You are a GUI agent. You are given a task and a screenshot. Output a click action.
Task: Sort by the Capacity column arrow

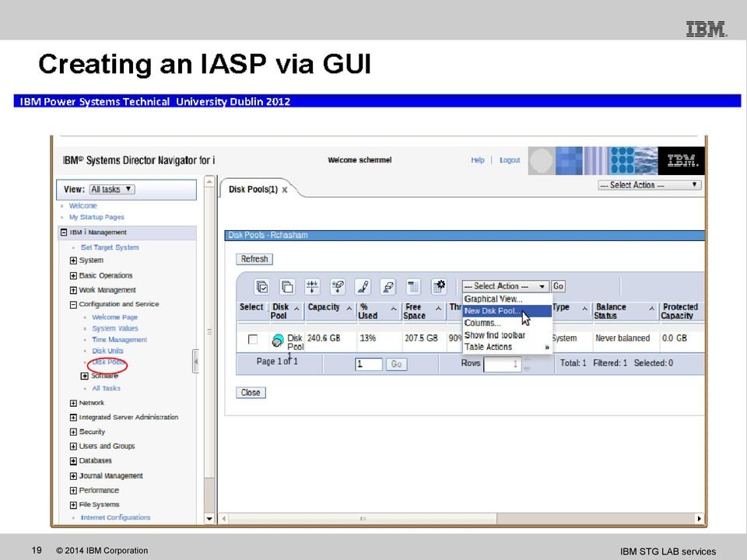[349, 309]
